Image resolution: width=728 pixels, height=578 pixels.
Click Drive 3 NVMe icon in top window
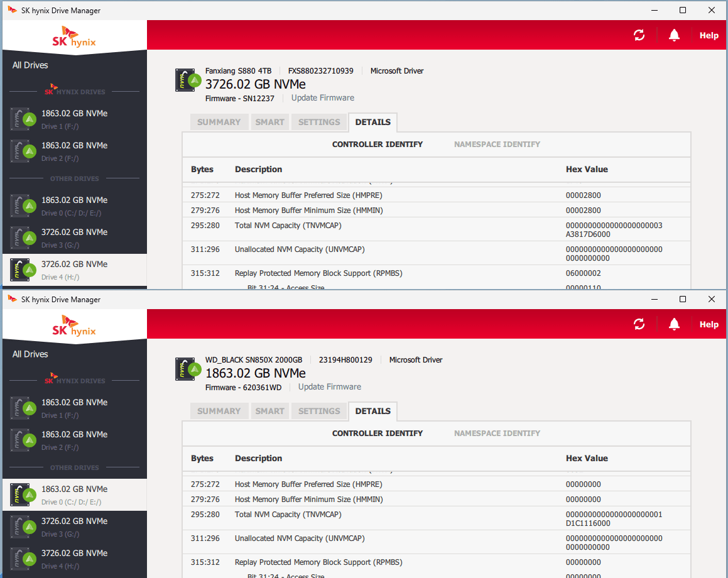[x=23, y=238]
